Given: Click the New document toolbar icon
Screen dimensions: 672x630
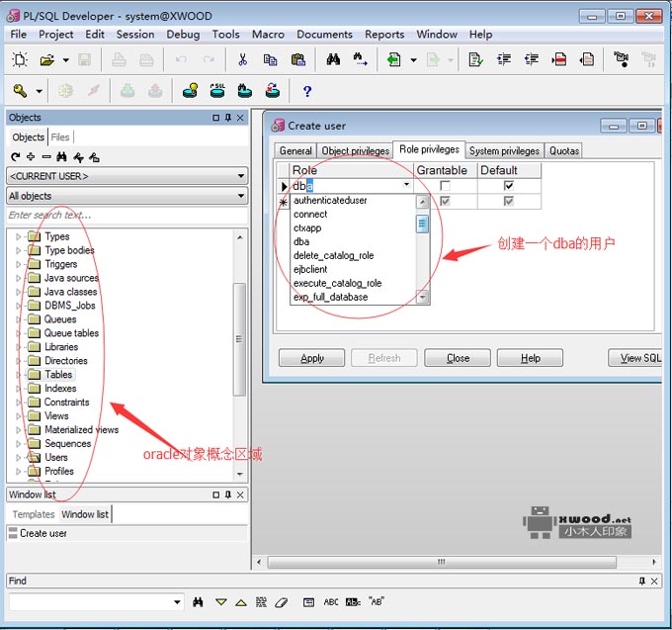Looking at the screenshot, I should [20, 59].
